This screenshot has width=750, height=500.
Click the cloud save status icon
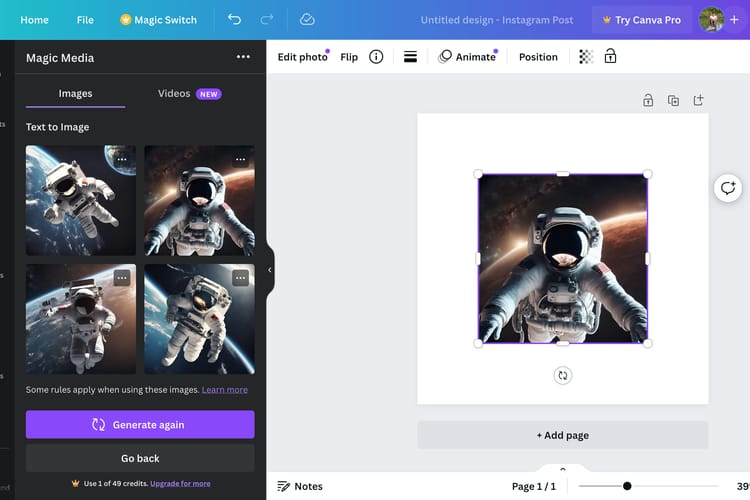pos(307,20)
